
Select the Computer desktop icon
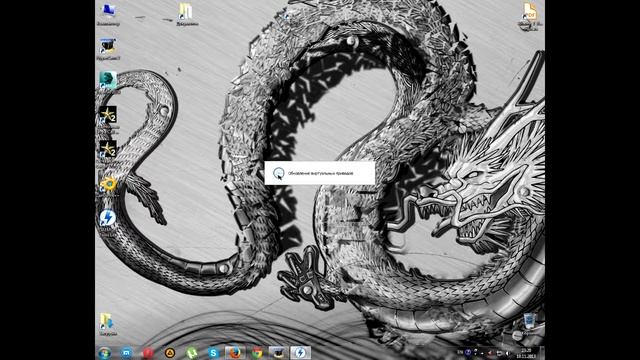point(108,14)
